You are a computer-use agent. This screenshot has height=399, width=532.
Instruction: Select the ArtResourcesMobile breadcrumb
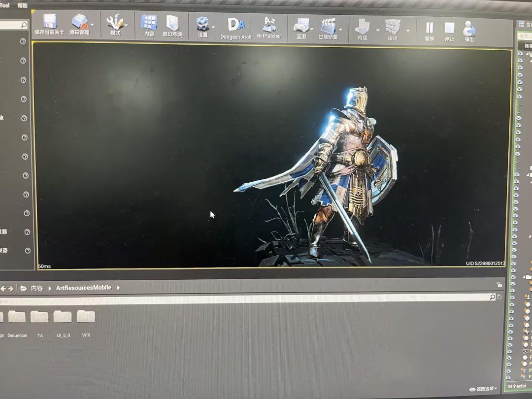tap(83, 287)
